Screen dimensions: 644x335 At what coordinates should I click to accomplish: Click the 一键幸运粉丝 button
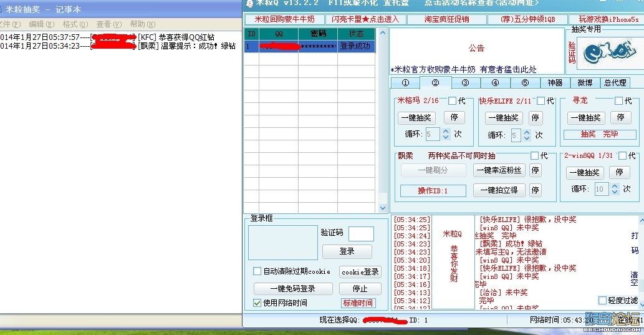[499, 170]
